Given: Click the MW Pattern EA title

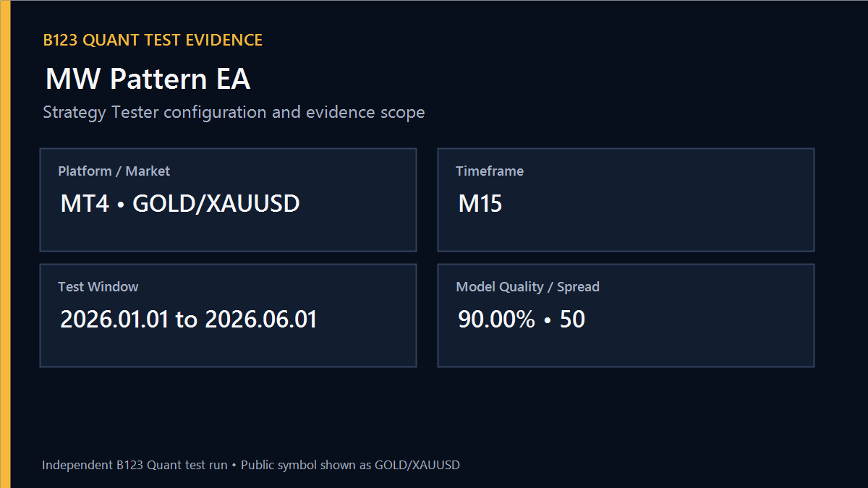Looking at the screenshot, I should [x=148, y=79].
